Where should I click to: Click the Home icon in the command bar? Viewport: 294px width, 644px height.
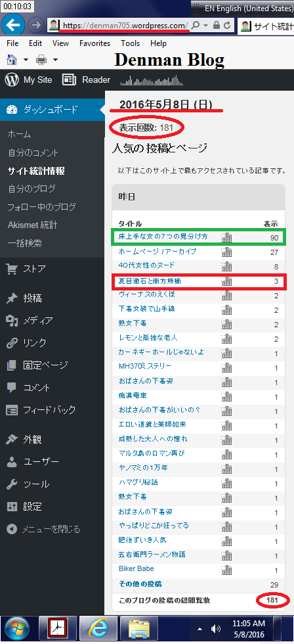(x=12, y=60)
